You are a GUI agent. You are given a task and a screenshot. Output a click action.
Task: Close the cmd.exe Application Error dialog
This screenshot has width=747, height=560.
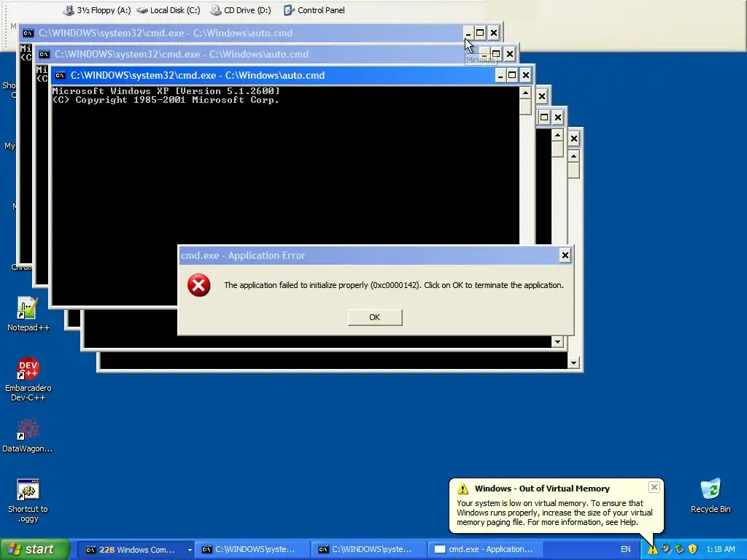pos(565,256)
